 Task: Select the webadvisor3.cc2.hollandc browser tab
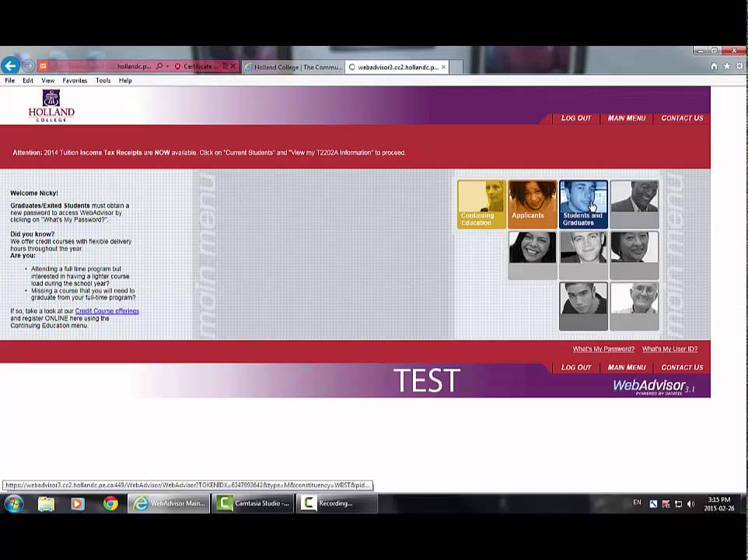tap(397, 67)
